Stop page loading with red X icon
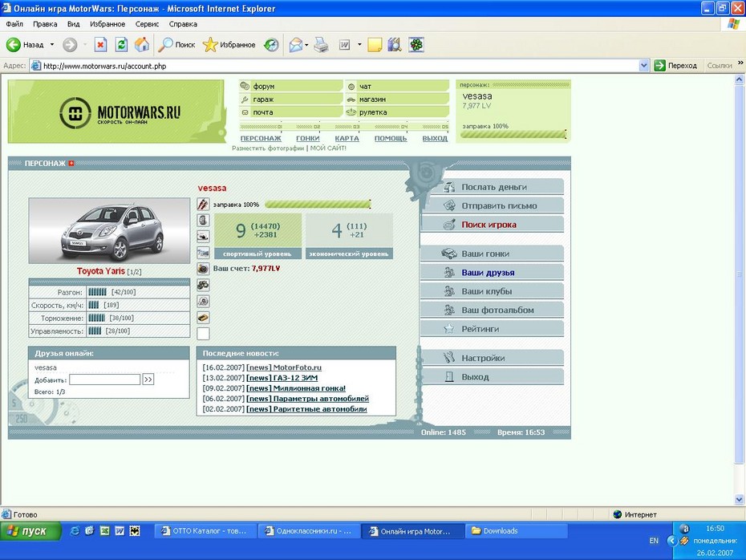 [x=100, y=45]
